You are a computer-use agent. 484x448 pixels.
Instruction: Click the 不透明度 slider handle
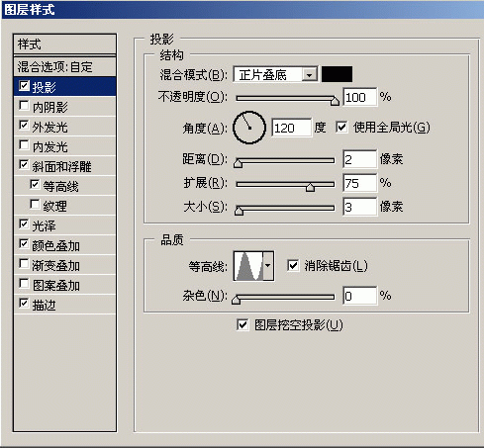pyautogui.click(x=335, y=100)
